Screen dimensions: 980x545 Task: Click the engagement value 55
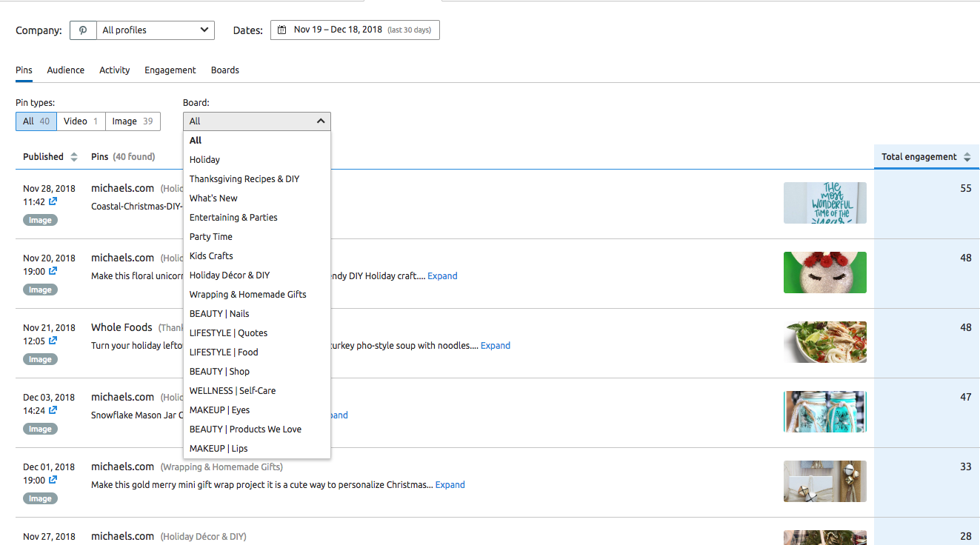click(965, 188)
